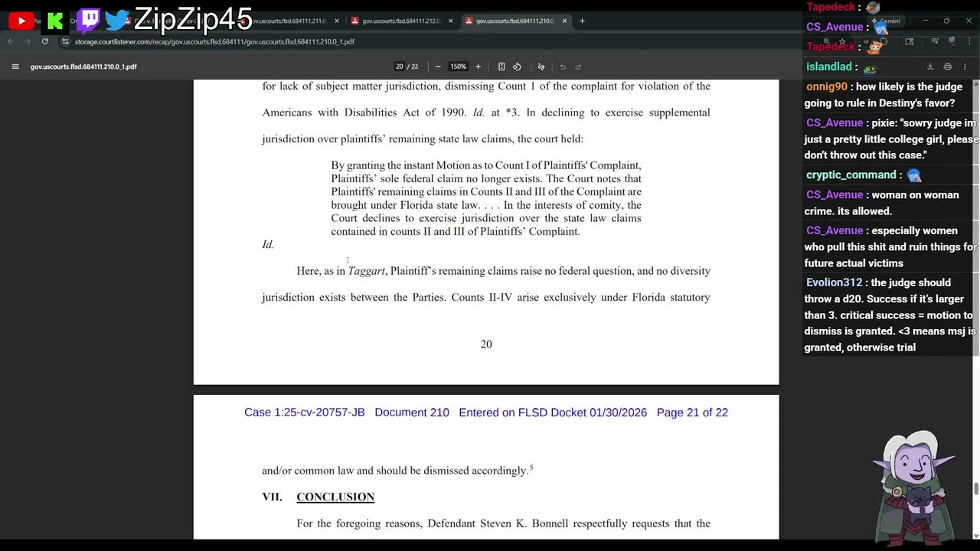Open the Google Lens search icon
Viewport: 980px width, 551px height.
pos(909,41)
